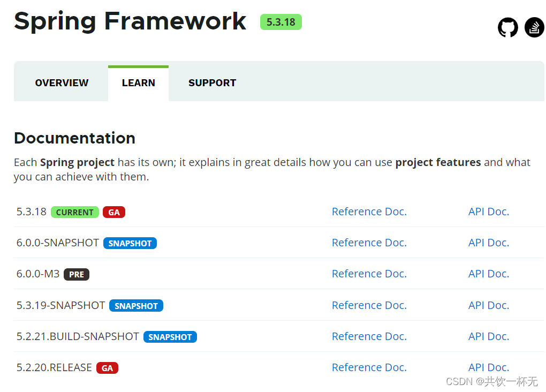
Task: Click the version text 5.2.20.RELEASE
Action: [x=54, y=367]
